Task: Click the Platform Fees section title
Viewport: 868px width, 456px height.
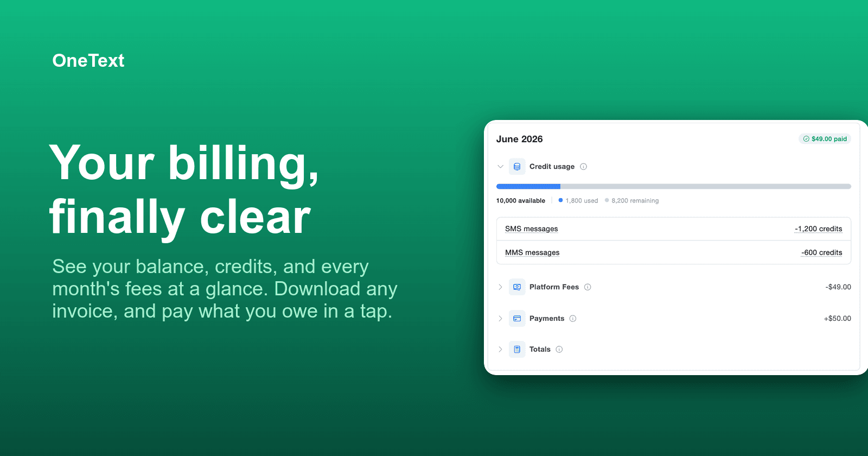Action: (554, 287)
